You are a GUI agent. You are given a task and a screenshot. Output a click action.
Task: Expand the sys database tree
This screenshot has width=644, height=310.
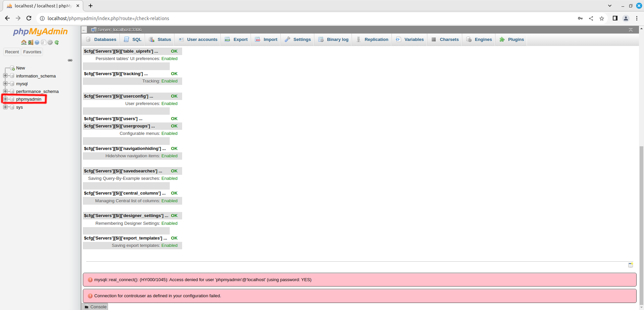click(5, 107)
